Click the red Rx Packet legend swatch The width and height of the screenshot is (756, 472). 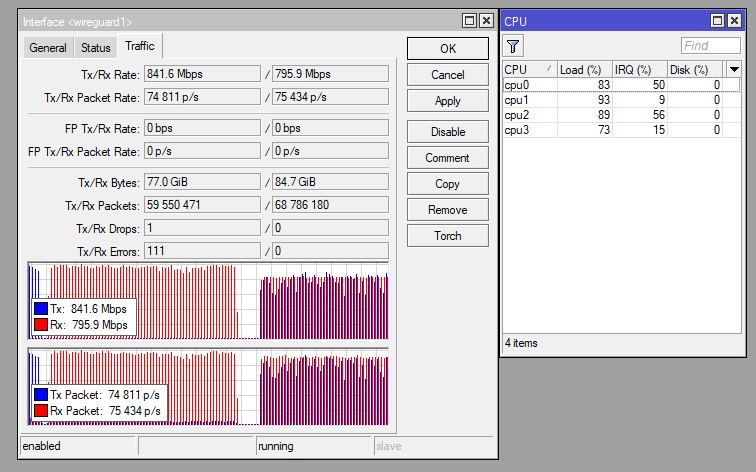pos(41,410)
